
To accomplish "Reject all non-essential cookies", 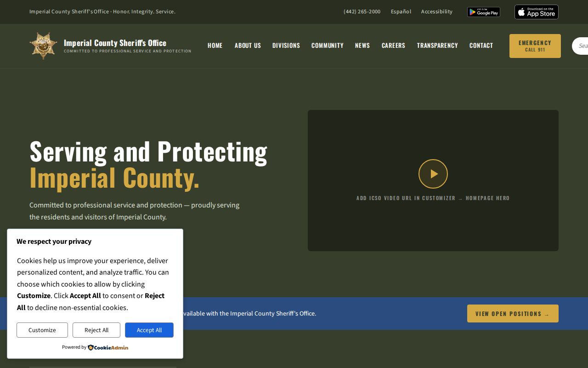I will click(x=96, y=330).
